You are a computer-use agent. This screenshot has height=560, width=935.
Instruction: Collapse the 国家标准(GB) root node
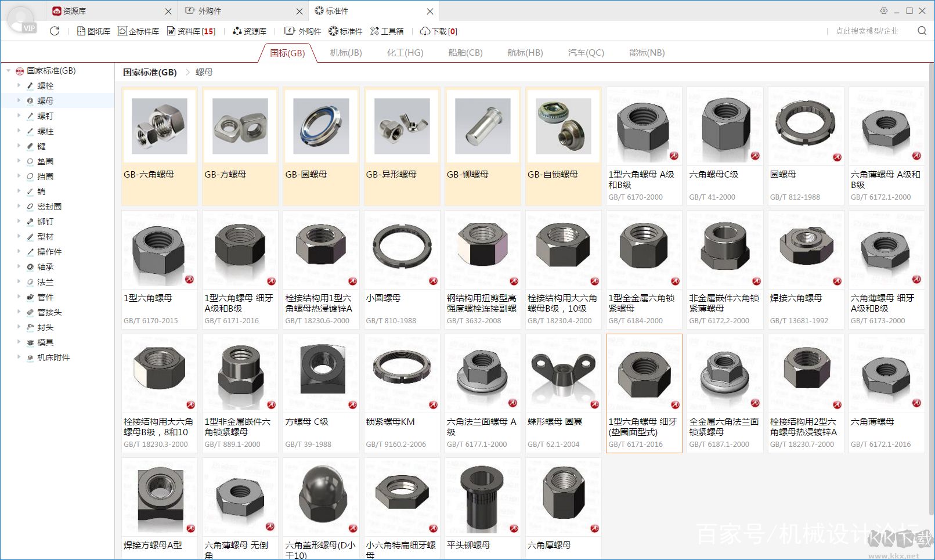[9, 71]
